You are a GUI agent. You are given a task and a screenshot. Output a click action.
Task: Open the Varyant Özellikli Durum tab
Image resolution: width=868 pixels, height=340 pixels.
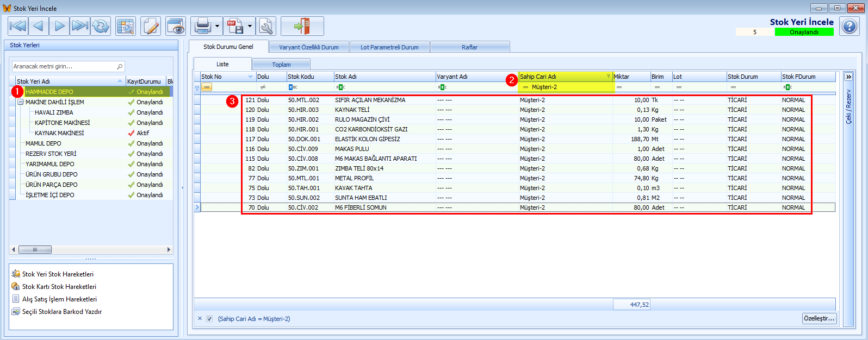click(x=309, y=47)
